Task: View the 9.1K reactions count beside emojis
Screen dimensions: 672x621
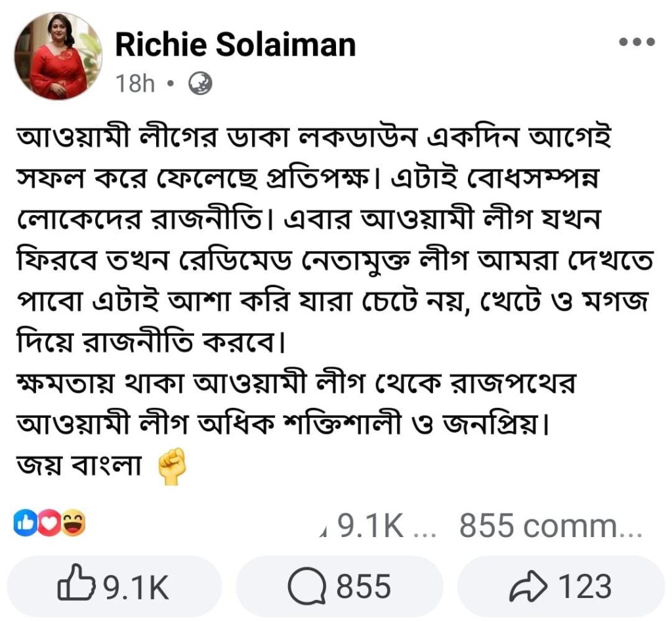Action: 371,527
